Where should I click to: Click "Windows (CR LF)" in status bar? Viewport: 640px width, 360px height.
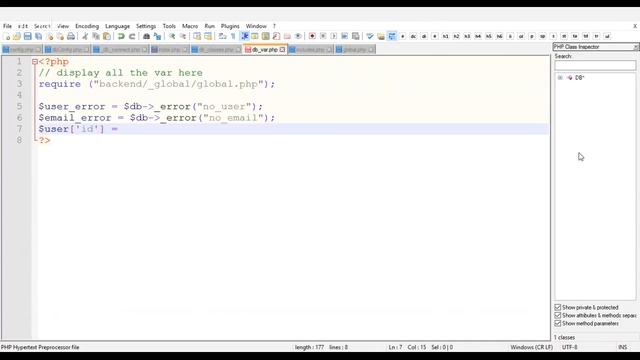(531, 347)
